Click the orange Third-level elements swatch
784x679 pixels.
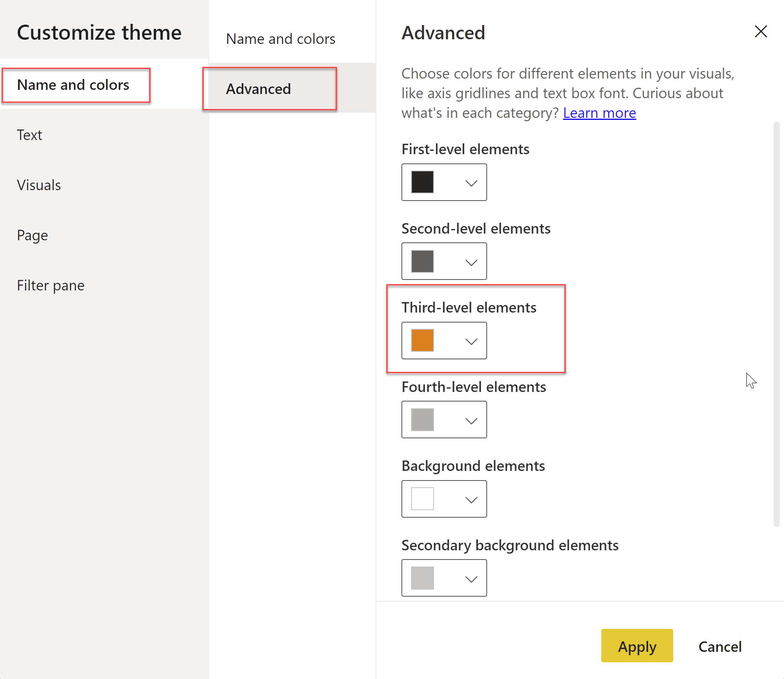(422, 341)
